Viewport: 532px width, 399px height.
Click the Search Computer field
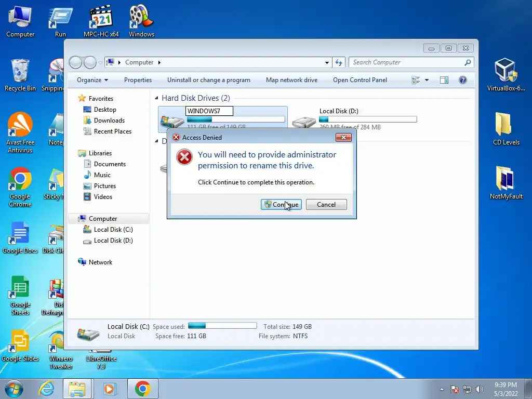click(407, 62)
